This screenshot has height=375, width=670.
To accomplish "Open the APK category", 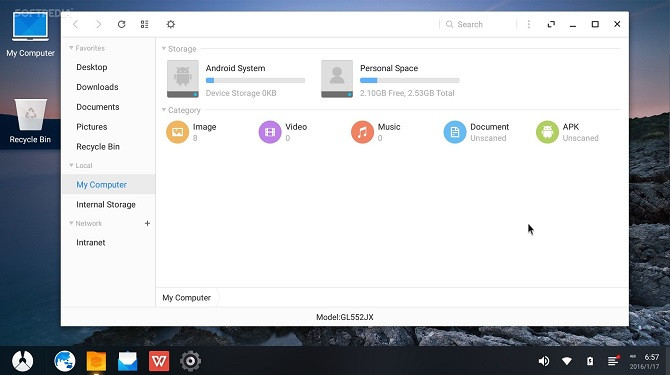I will tap(567, 132).
